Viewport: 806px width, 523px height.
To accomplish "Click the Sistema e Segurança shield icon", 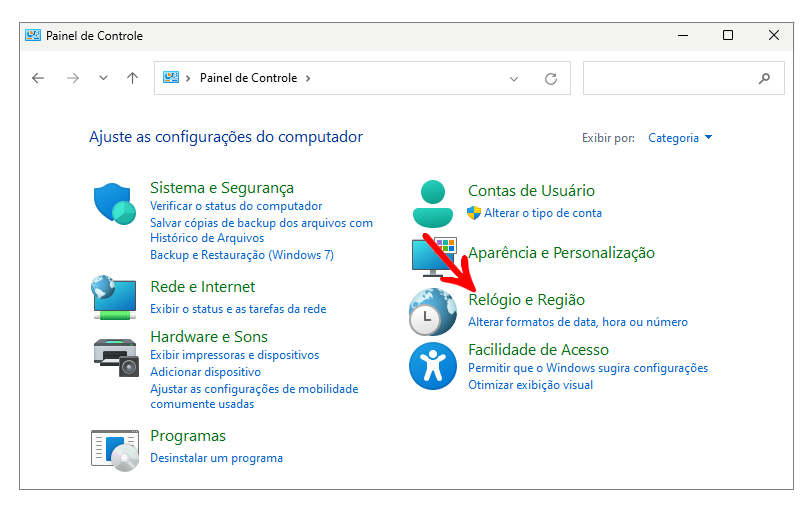I will [x=114, y=204].
